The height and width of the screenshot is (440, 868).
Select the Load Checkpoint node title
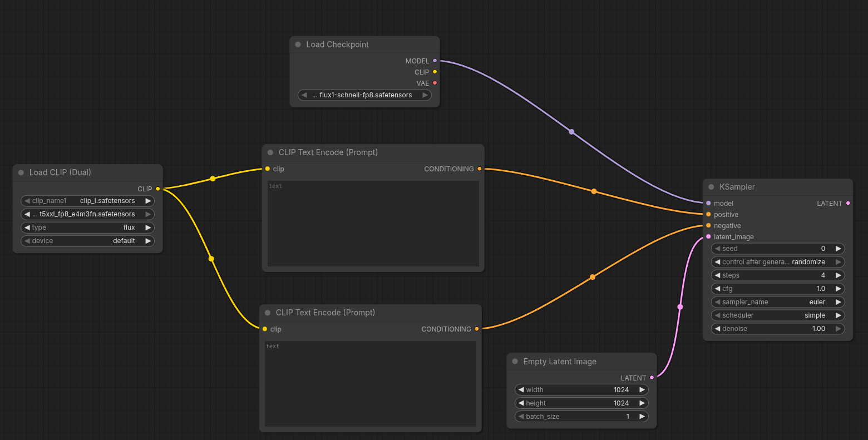pos(337,45)
